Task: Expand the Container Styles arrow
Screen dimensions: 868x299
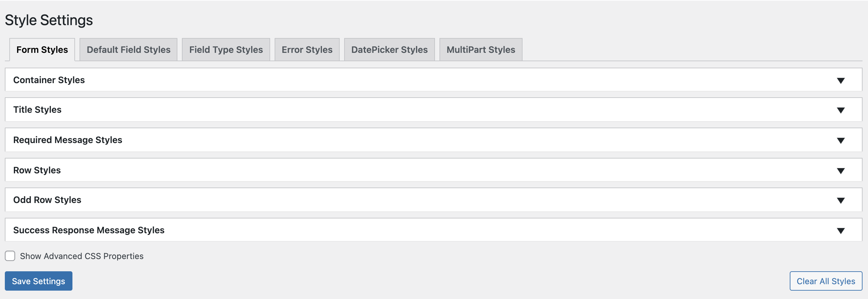Action: pyautogui.click(x=840, y=81)
